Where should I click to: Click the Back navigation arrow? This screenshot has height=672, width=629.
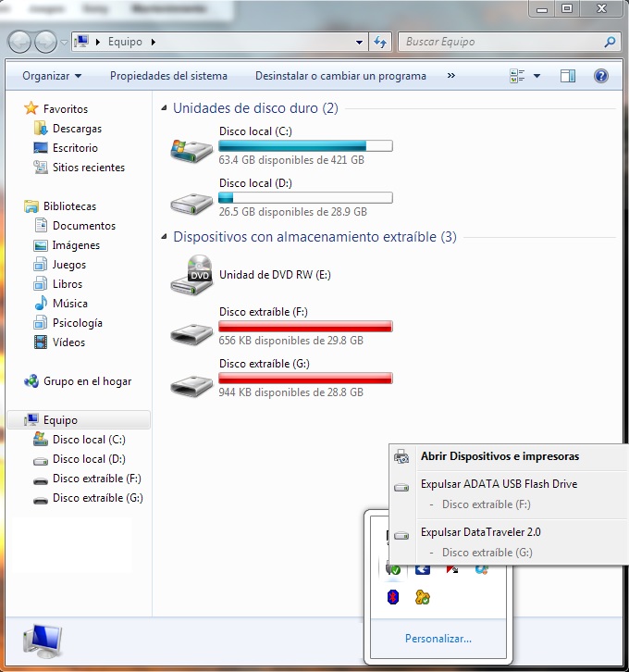(19, 42)
